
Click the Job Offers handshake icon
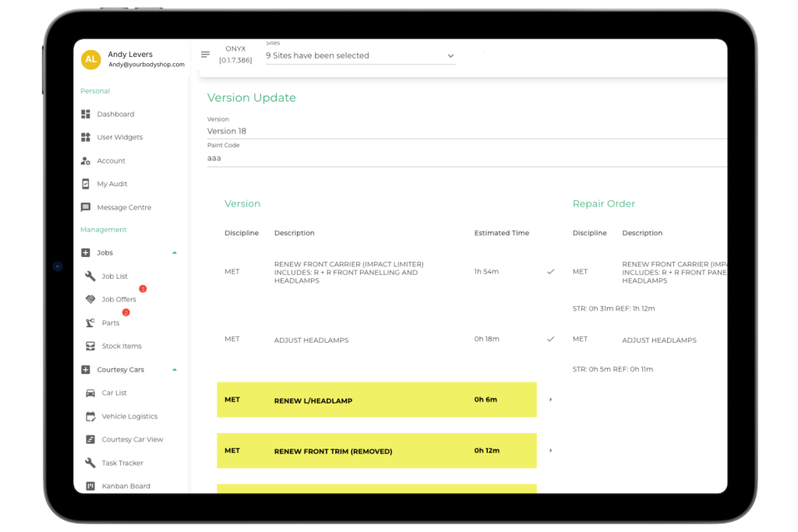tap(90, 300)
